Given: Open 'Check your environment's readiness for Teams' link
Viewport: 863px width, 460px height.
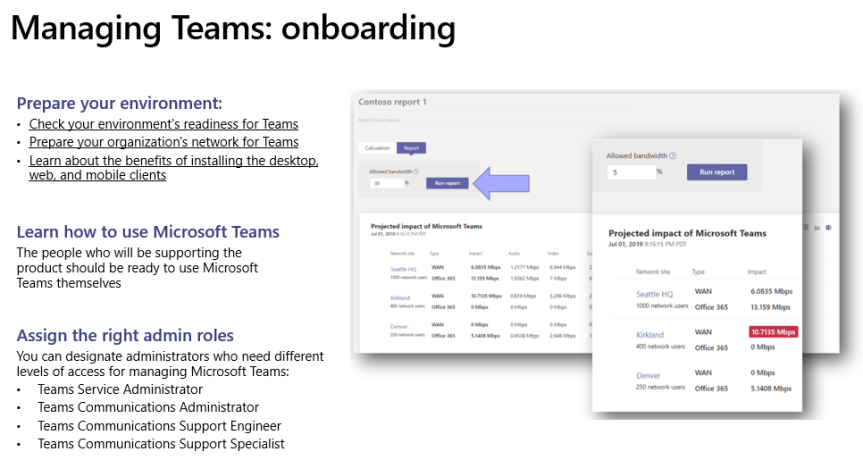Looking at the screenshot, I should 163,124.
